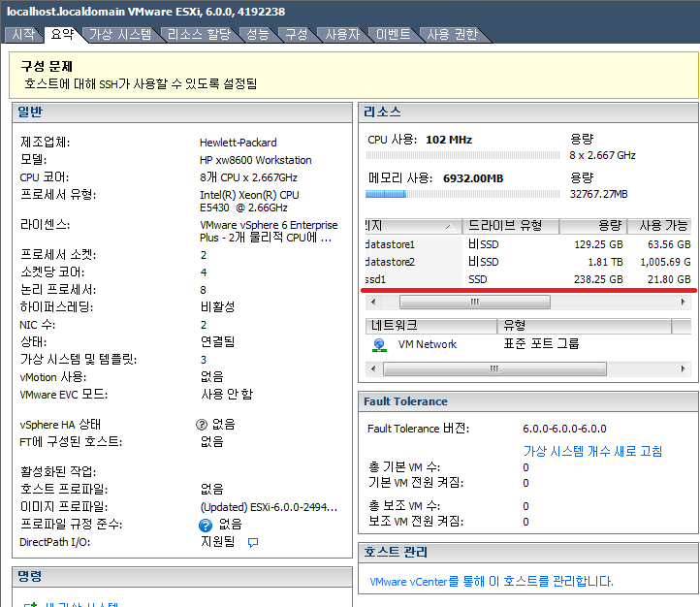The image size is (700, 607).
Task: Select the VM Network entry
Action: click(428, 344)
